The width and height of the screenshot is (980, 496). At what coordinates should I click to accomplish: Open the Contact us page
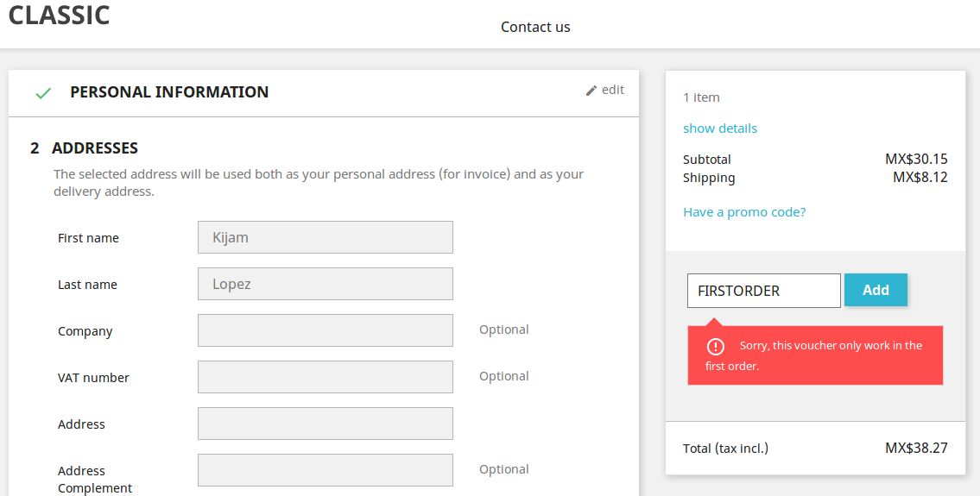535,27
